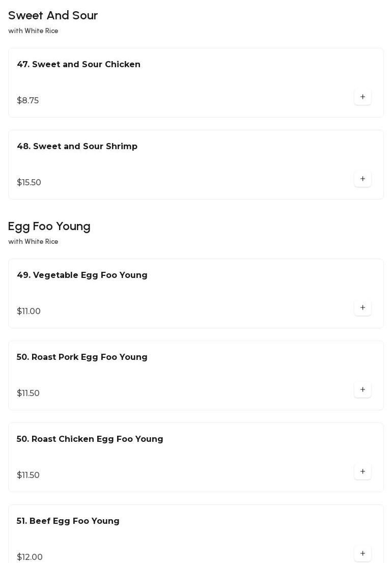Click plus icon for Sweet and Sour Shrimp
The height and width of the screenshot is (563, 392).
tap(362, 179)
